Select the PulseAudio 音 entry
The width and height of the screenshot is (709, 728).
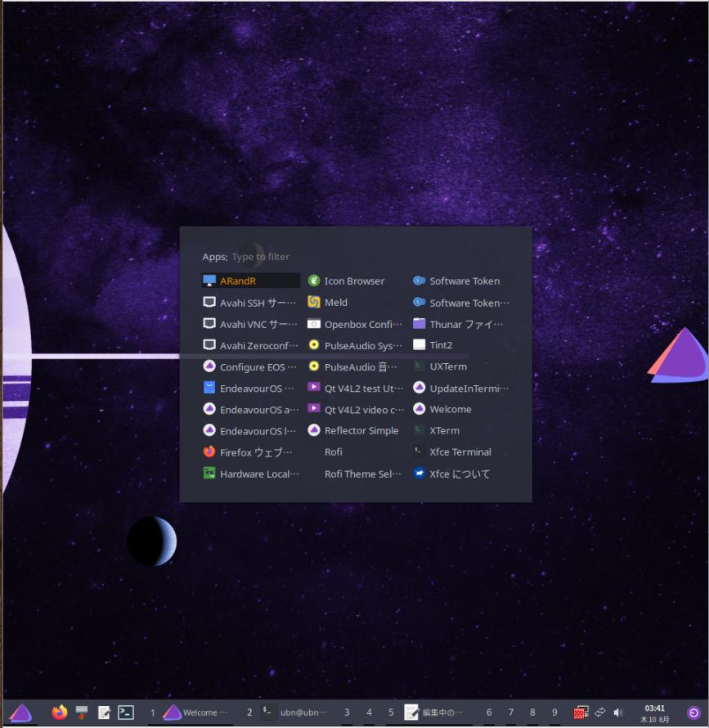(x=356, y=366)
